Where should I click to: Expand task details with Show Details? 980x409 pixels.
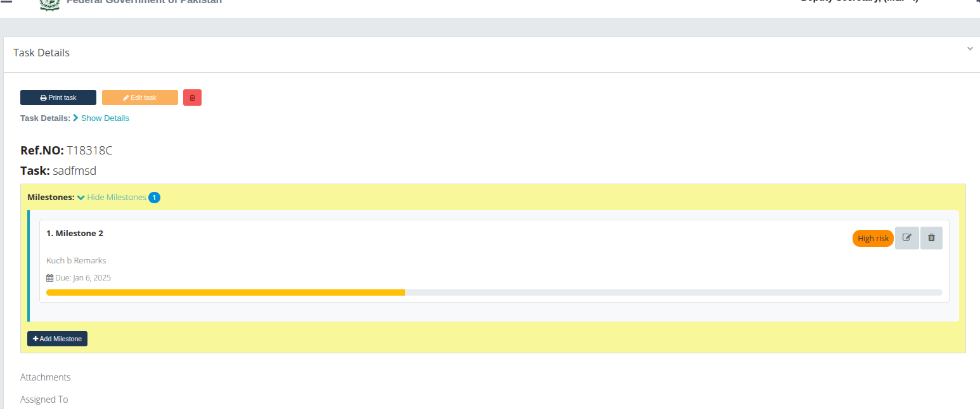point(105,118)
